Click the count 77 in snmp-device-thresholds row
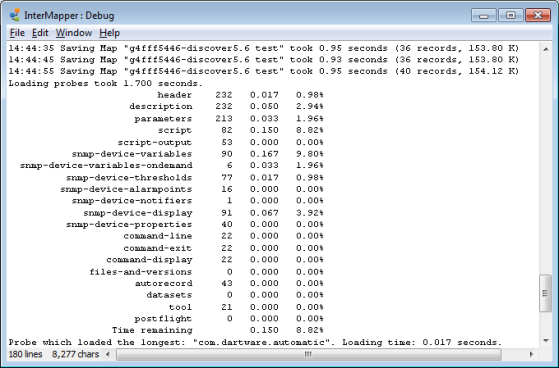559x368 pixels. point(227,177)
